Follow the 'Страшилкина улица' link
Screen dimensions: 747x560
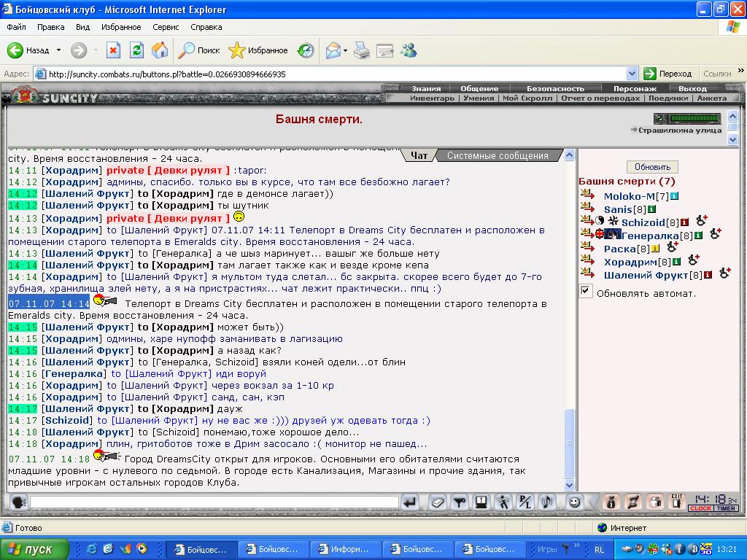680,131
